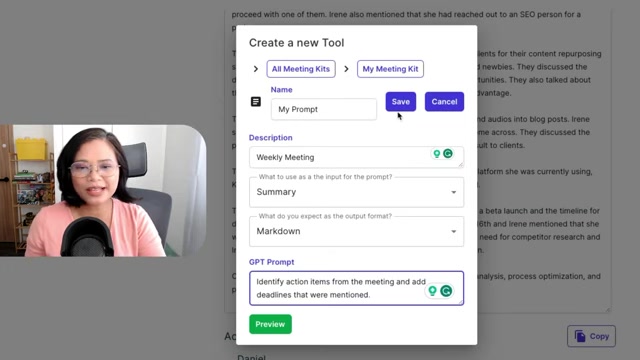
Task: Click the Name field containing My Prompt
Action: [x=324, y=109]
